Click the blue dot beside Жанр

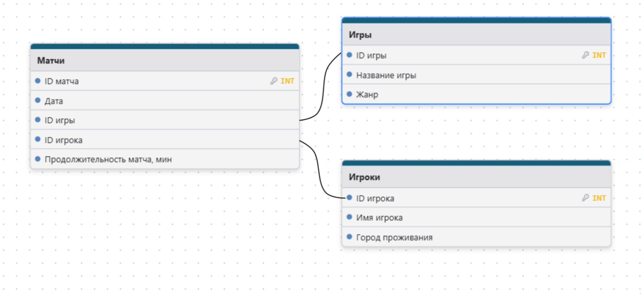pyautogui.click(x=349, y=94)
